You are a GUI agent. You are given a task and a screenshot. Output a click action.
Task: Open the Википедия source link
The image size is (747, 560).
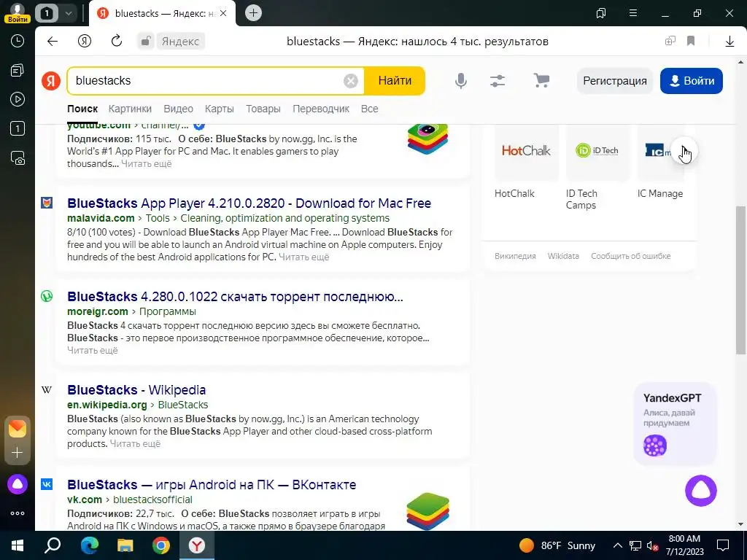[x=515, y=256]
